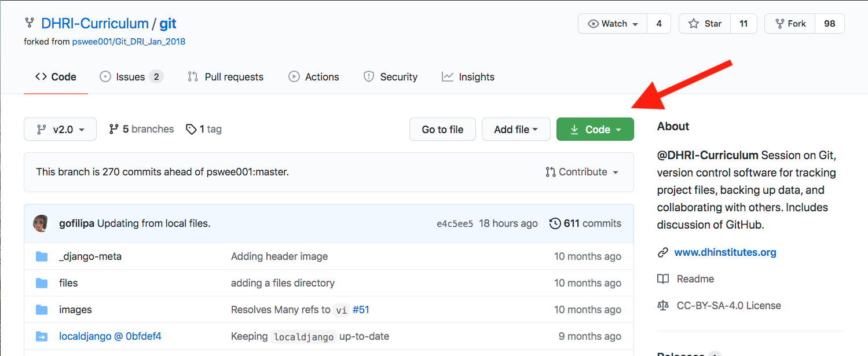868x356 pixels.
Task: Click '9 months ago' in the localdjango row
Action: (590, 336)
